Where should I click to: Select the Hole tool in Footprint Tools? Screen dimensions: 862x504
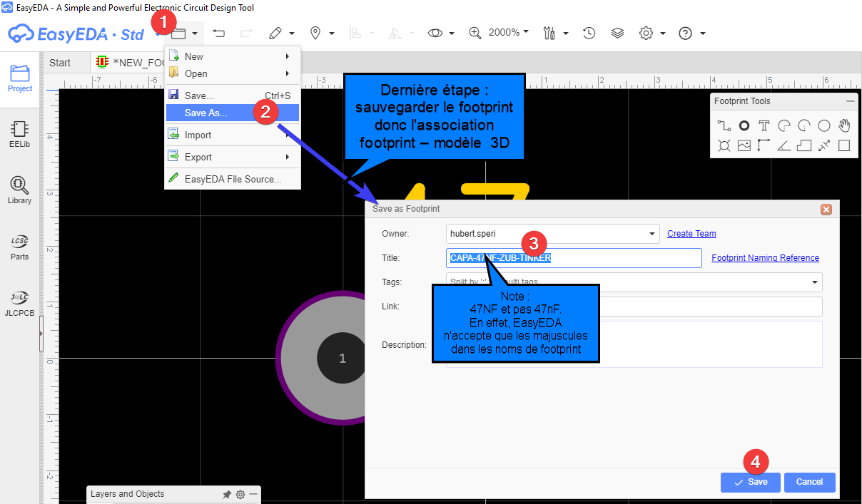[x=724, y=146]
